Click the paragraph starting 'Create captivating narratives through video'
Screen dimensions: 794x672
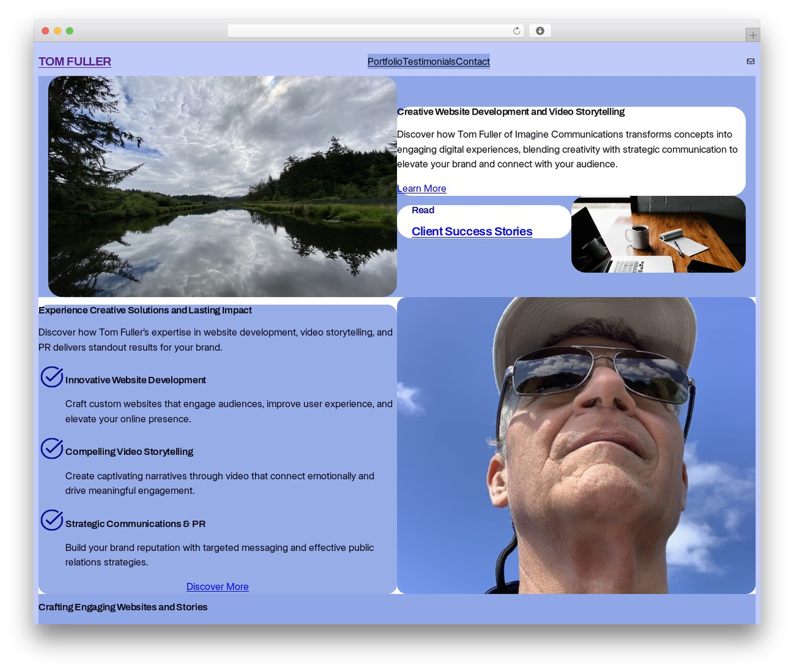pos(220,484)
